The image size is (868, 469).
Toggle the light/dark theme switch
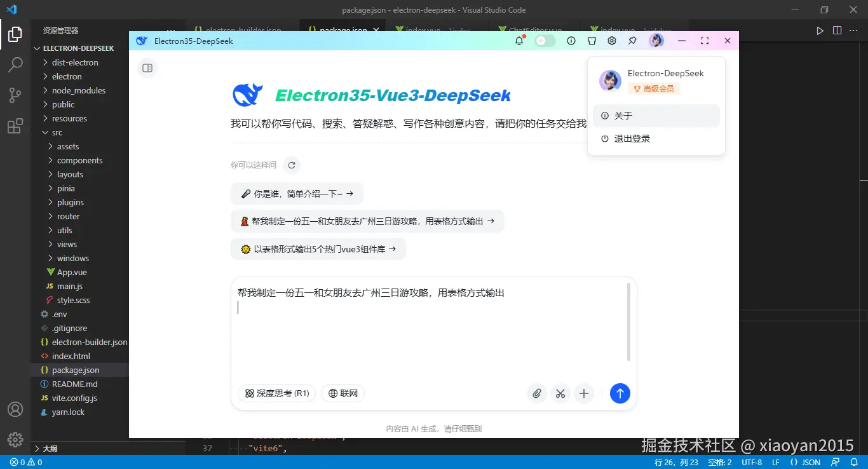point(545,41)
